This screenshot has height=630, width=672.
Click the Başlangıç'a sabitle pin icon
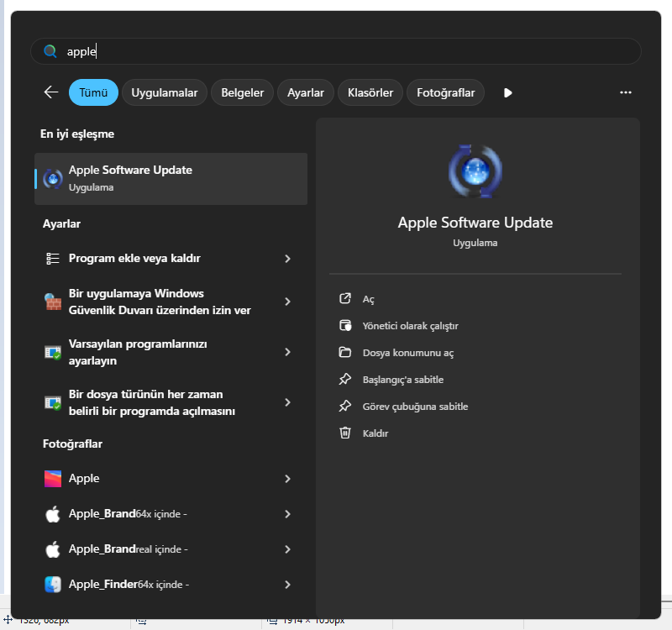(x=345, y=380)
